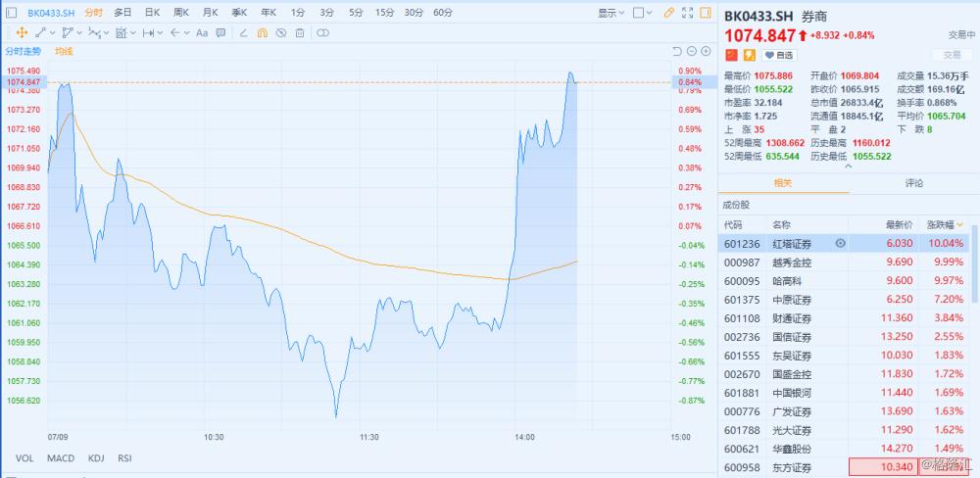Switch to the 日K daily chart tab
Viewport: 980px width, 478px height.
pyautogui.click(x=152, y=14)
